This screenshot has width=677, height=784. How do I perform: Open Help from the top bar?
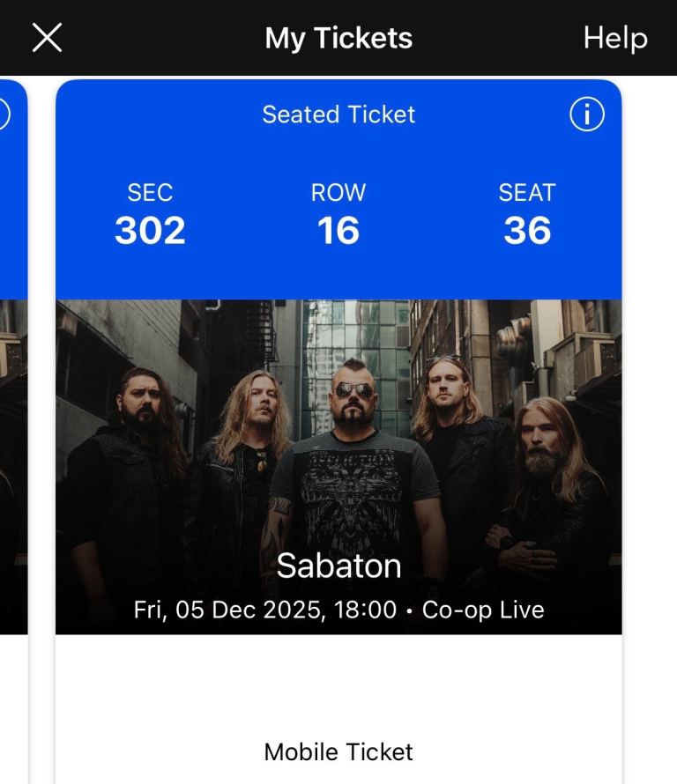614,38
